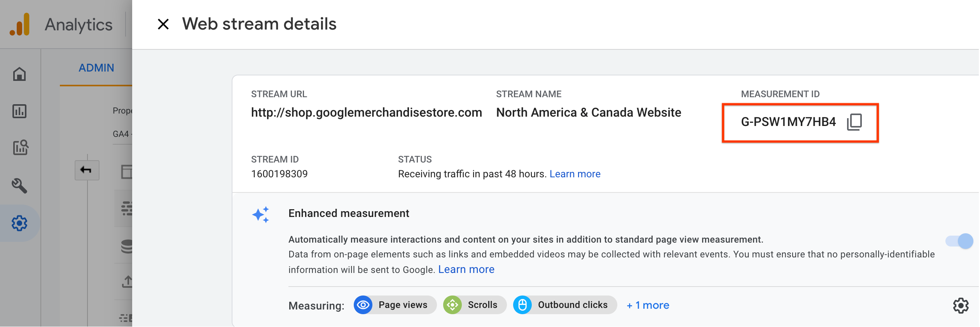Click the Outbound clicks chip

point(565,305)
